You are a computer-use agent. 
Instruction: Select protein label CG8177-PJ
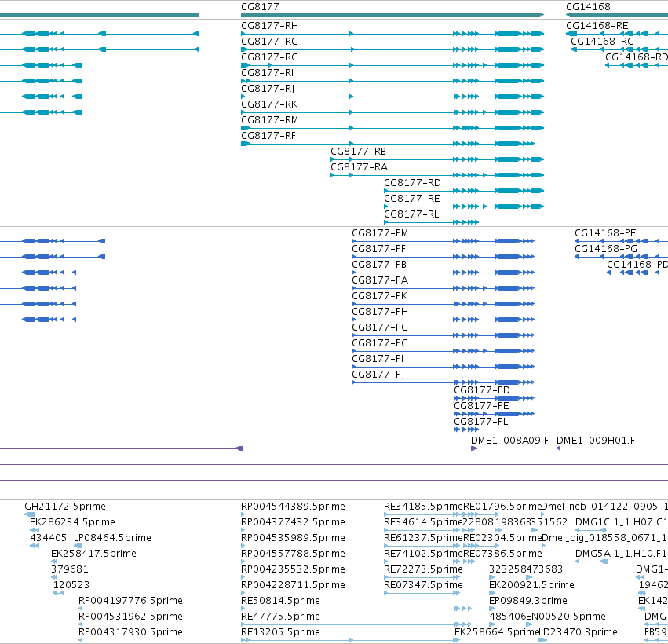click(x=378, y=375)
